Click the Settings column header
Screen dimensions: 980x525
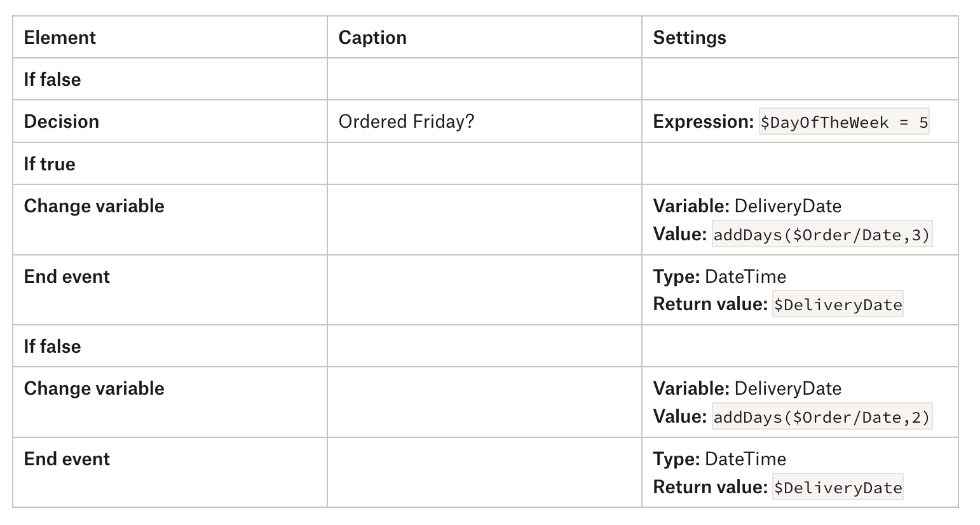[690, 37]
